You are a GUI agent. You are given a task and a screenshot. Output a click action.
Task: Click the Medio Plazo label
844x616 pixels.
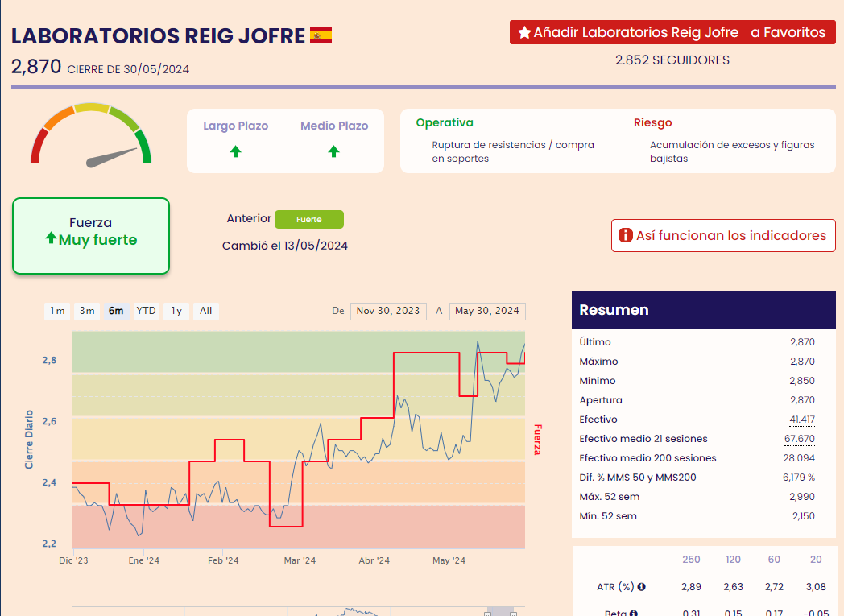[x=334, y=126]
